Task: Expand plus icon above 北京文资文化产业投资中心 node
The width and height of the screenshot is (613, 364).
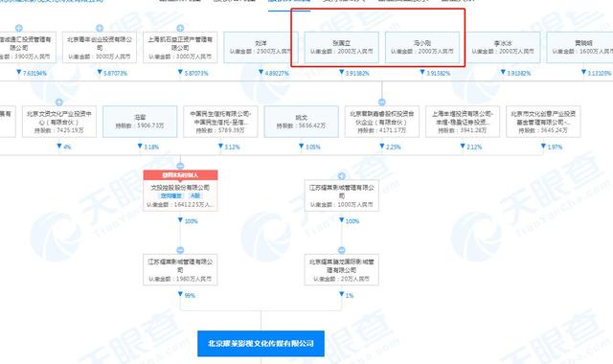Action: point(59,102)
